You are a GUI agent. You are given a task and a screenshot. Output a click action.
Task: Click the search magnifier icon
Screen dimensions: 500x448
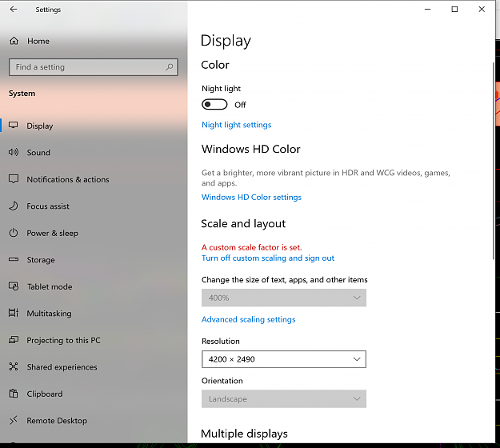point(170,67)
